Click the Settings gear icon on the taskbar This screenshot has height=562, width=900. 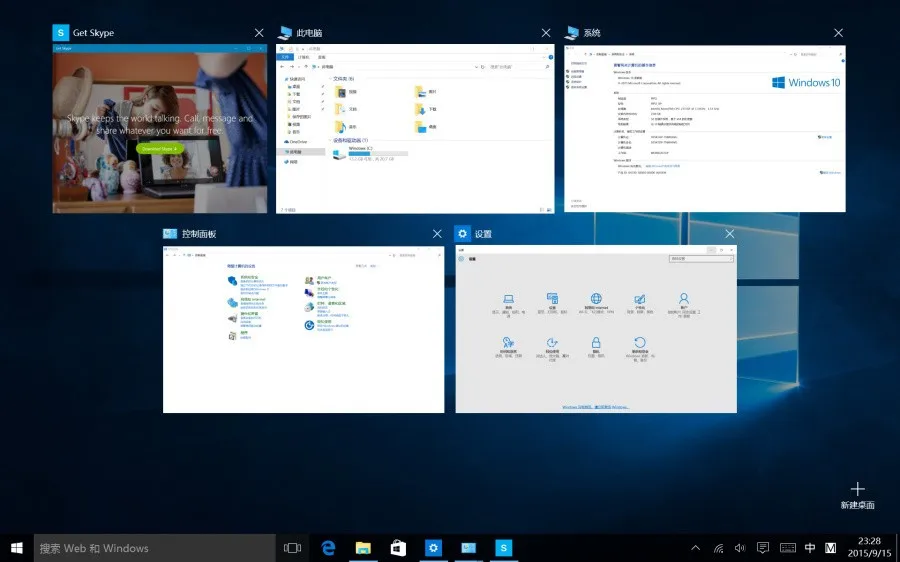[433, 548]
